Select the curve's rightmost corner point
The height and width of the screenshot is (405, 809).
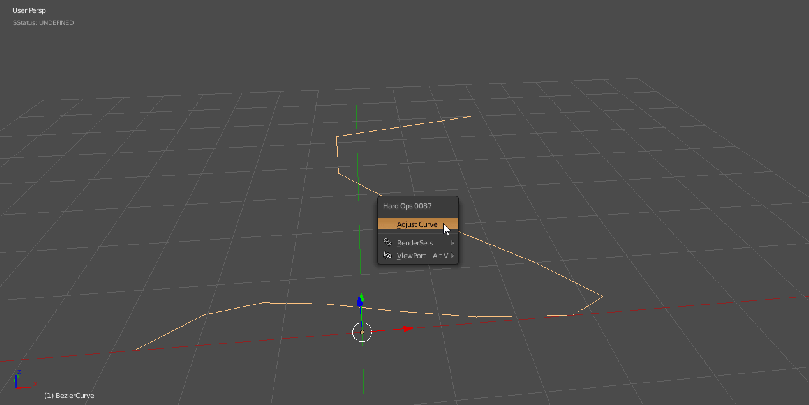(x=602, y=295)
